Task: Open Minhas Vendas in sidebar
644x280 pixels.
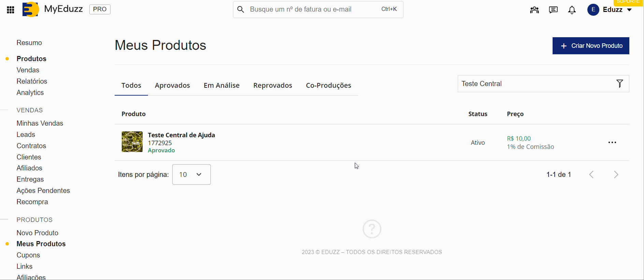Action: [x=40, y=123]
